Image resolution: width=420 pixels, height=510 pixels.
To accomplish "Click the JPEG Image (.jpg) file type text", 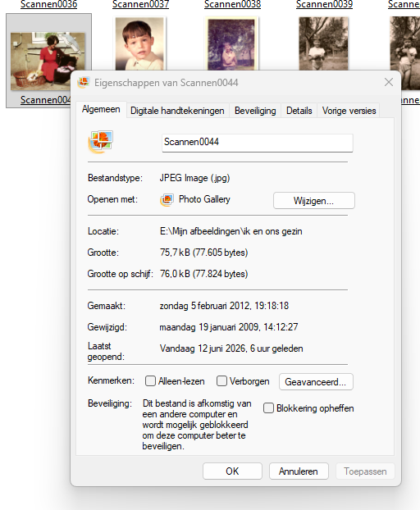I will click(194, 178).
